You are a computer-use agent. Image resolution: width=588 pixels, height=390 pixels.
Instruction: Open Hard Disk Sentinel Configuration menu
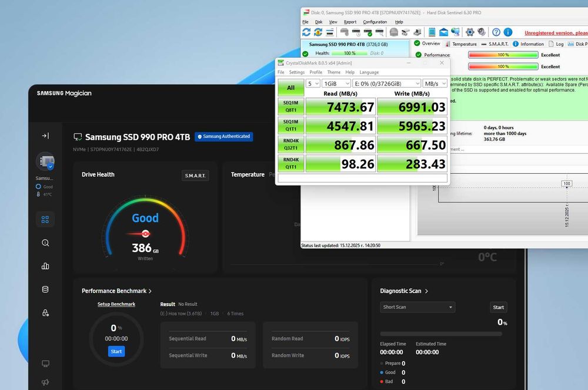[x=375, y=22]
